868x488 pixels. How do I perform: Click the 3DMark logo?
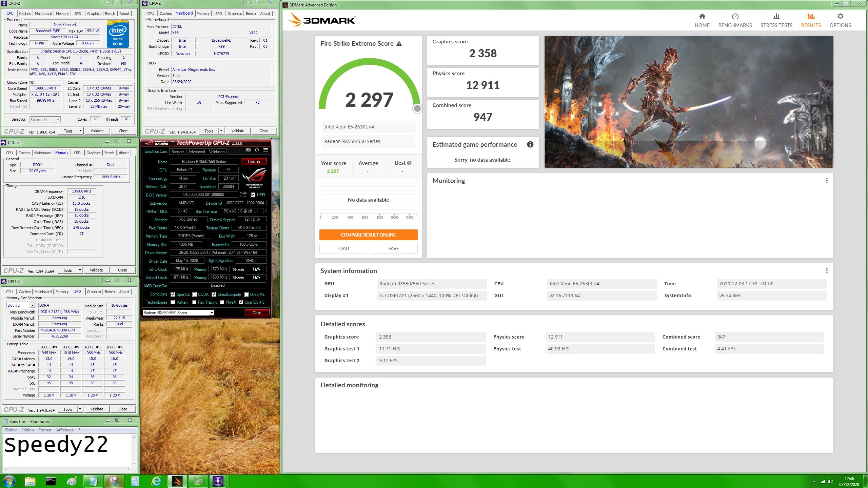pyautogui.click(x=322, y=20)
